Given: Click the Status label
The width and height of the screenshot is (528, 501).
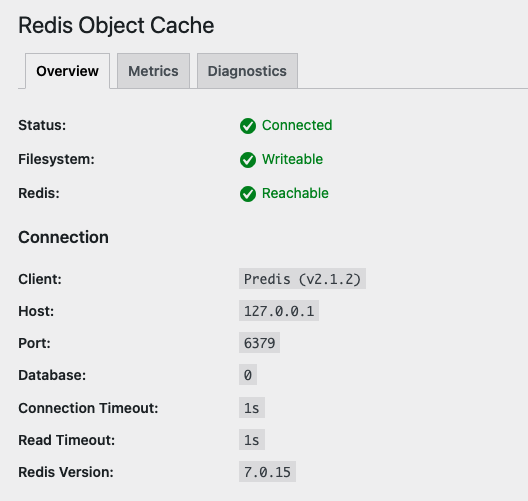Looking at the screenshot, I should pos(42,125).
